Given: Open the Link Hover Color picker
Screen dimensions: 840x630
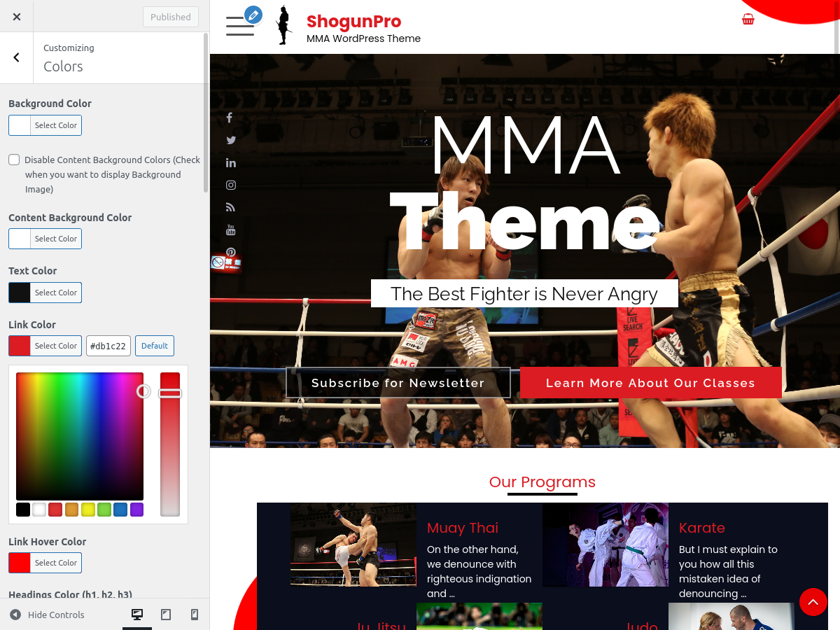Looking at the screenshot, I should pos(45,563).
